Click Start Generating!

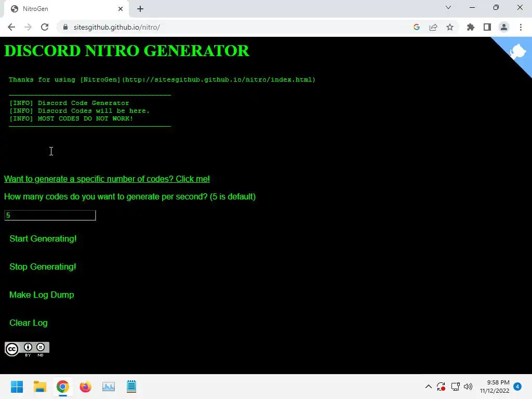(x=43, y=238)
